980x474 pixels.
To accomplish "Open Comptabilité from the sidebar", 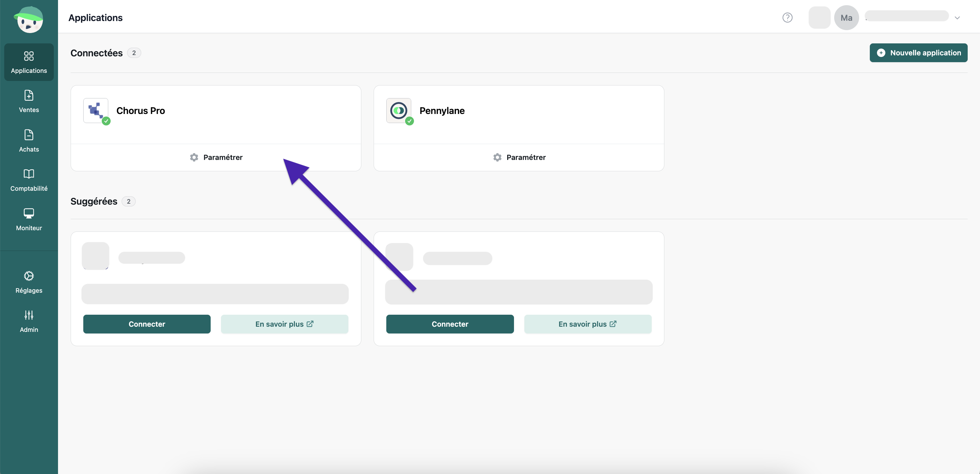I will click(29, 180).
